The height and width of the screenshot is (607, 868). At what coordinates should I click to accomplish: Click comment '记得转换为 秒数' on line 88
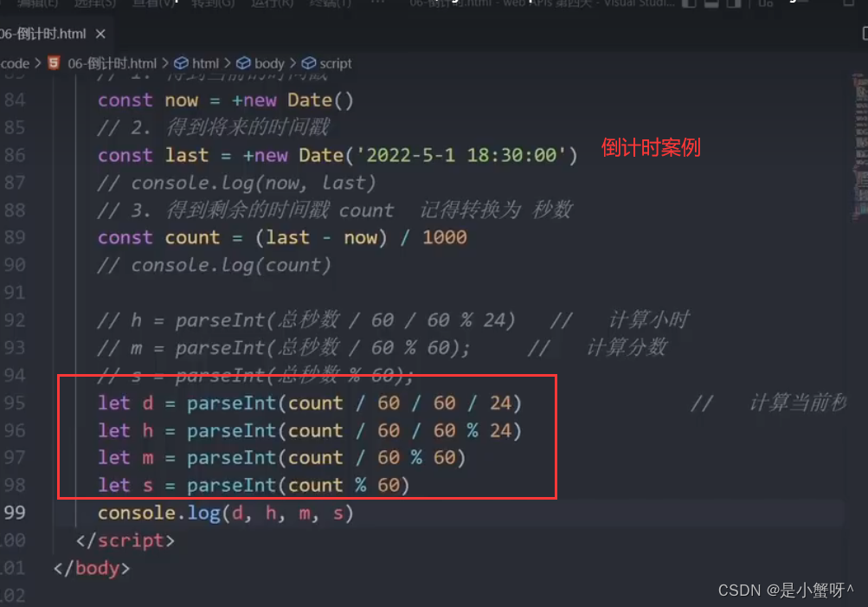pyautogui.click(x=496, y=210)
